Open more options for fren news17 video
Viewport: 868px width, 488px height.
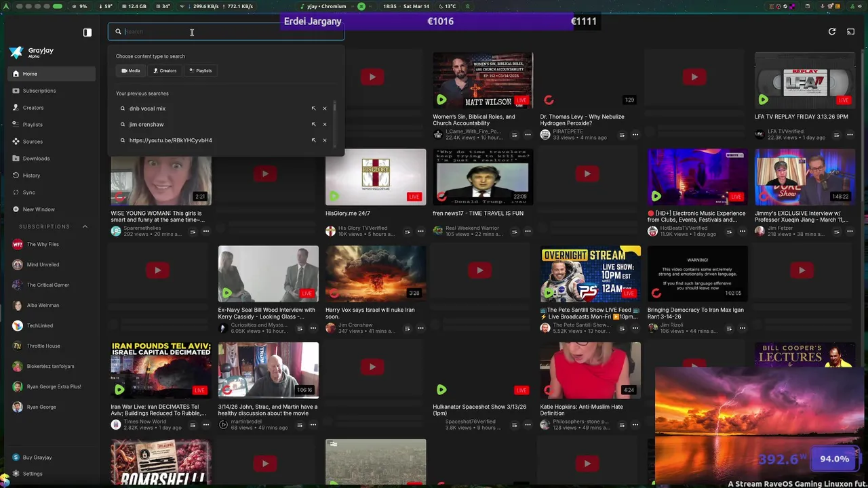coord(528,231)
